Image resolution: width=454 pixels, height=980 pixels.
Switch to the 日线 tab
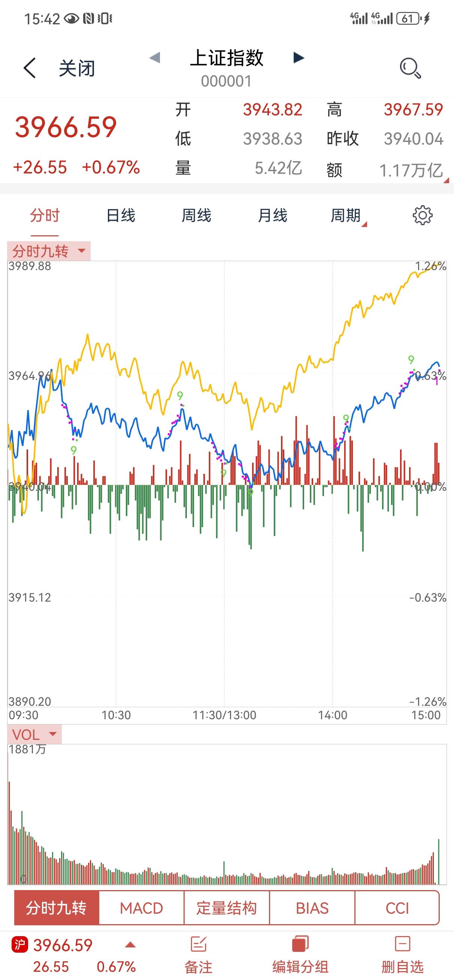pyautogui.click(x=121, y=215)
